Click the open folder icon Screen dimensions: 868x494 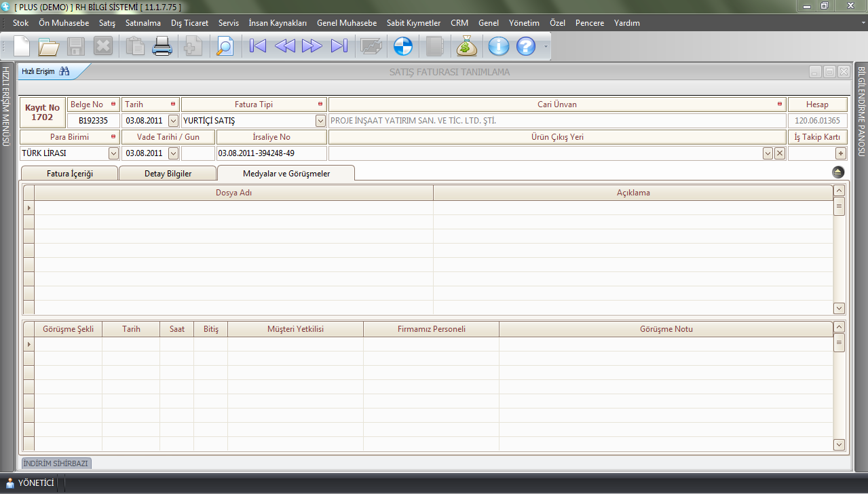point(49,46)
